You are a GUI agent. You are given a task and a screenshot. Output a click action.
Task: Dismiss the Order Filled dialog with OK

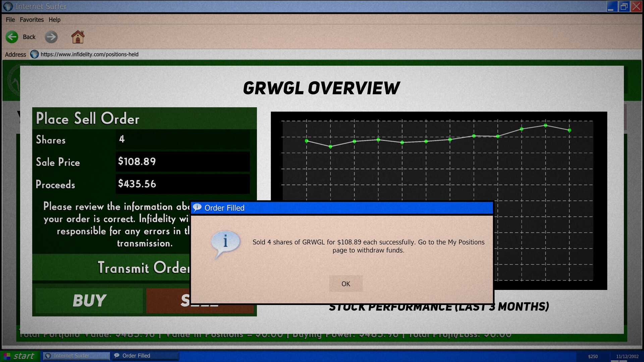[x=346, y=283]
